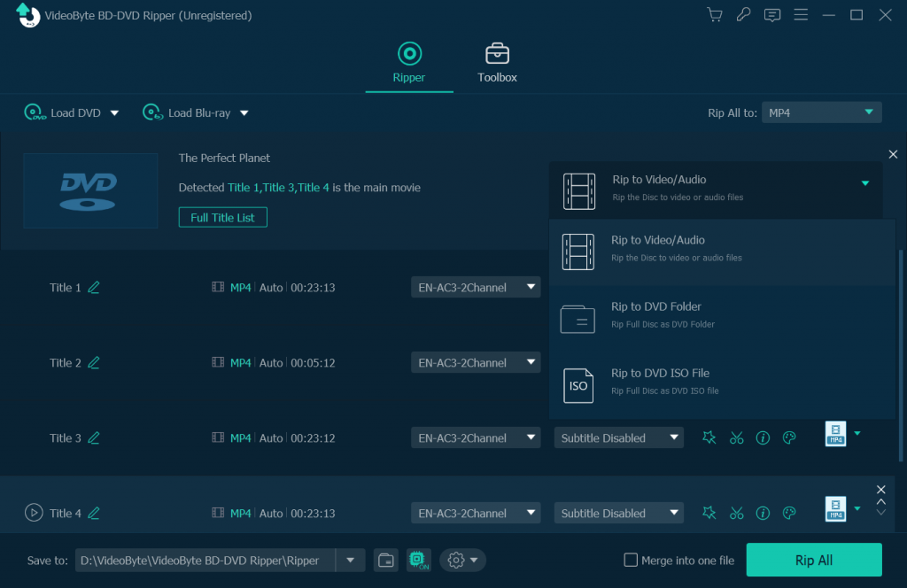The width and height of the screenshot is (907, 588).
Task: Click the Save to path field
Action: point(205,560)
